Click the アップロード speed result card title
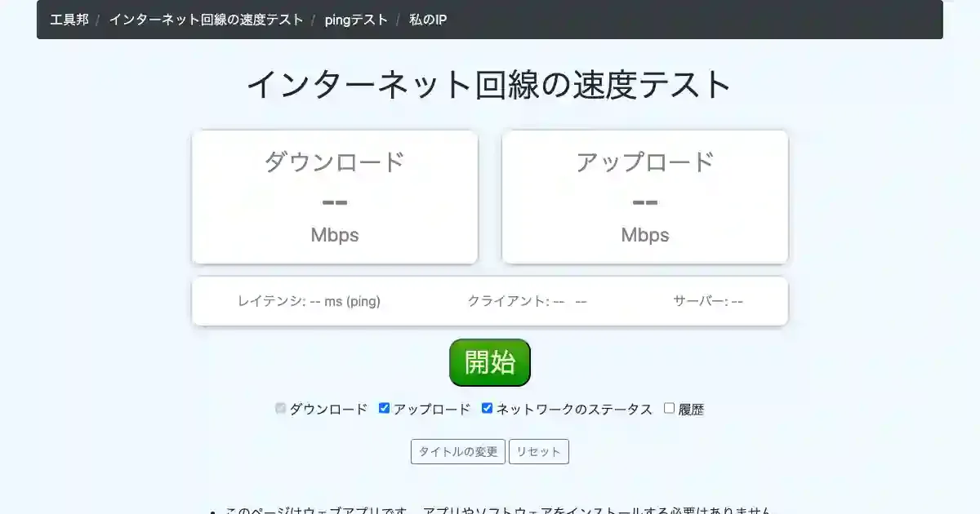The width and height of the screenshot is (980, 514). 645,162
